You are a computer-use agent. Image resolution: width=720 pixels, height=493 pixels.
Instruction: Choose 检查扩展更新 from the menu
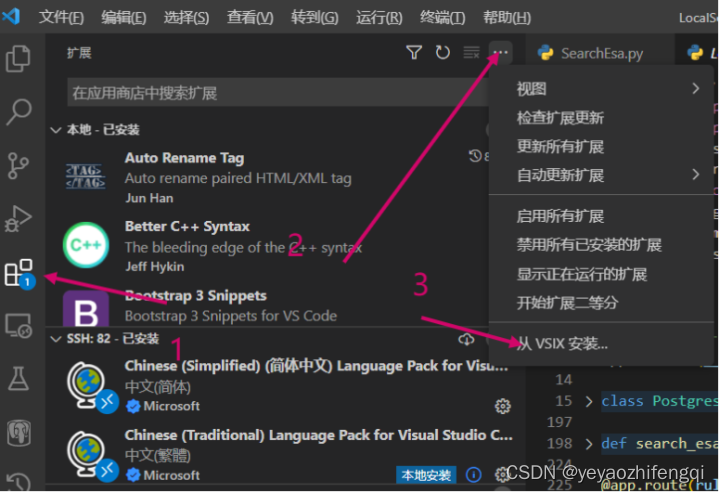pyautogui.click(x=602, y=118)
